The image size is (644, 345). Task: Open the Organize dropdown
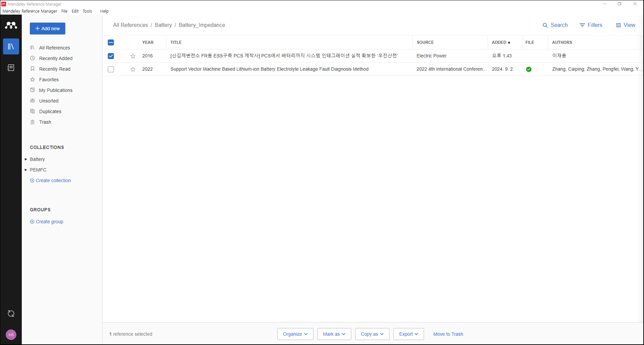tap(295, 334)
